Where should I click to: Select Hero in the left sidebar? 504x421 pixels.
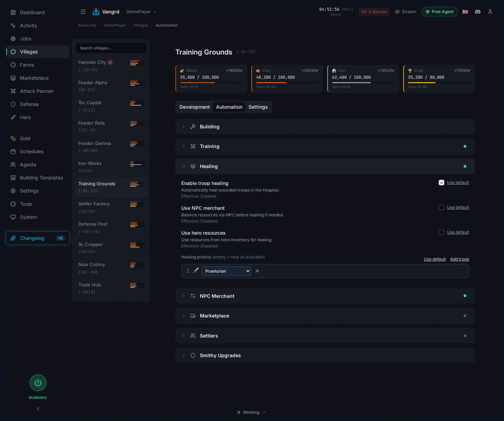[25, 117]
